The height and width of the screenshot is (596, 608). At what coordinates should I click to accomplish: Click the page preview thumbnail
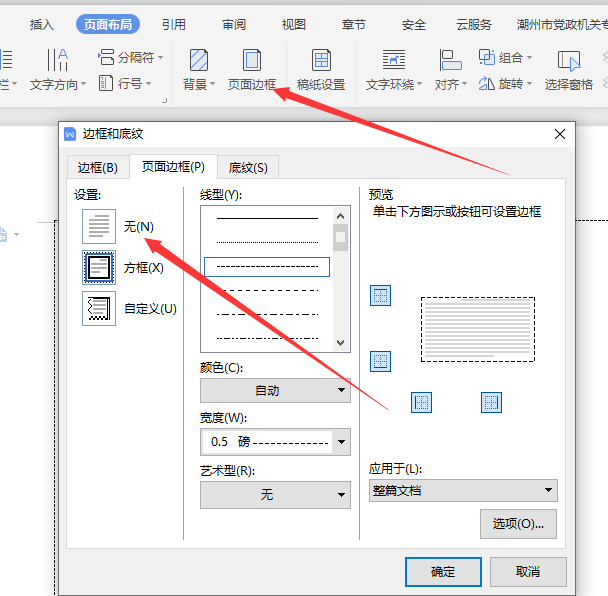(478, 330)
